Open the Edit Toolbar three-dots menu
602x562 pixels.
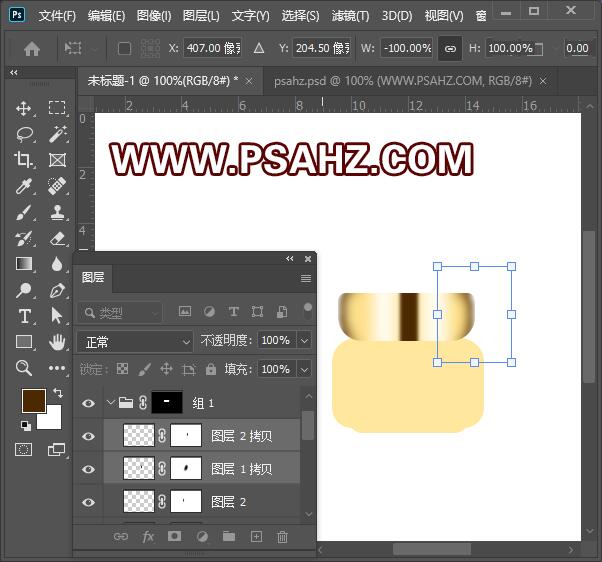pyautogui.click(x=57, y=368)
